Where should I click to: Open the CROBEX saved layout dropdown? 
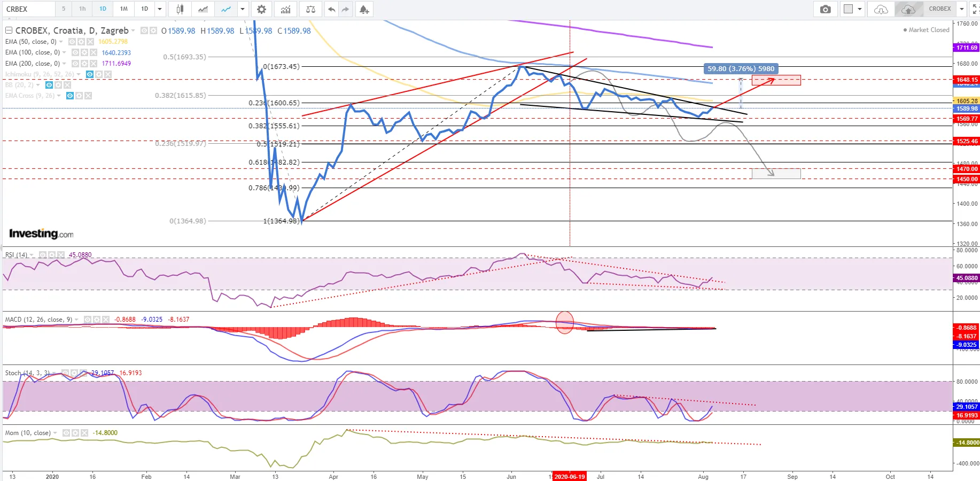tap(961, 9)
